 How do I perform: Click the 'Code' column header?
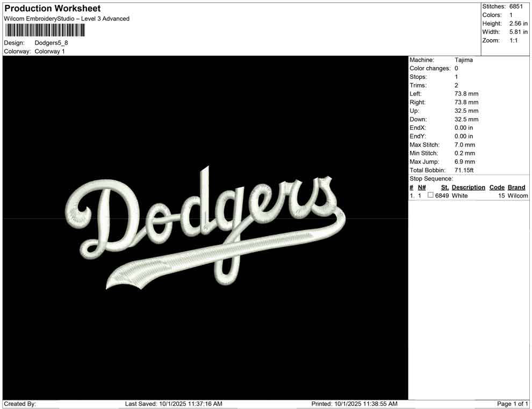(497, 187)
